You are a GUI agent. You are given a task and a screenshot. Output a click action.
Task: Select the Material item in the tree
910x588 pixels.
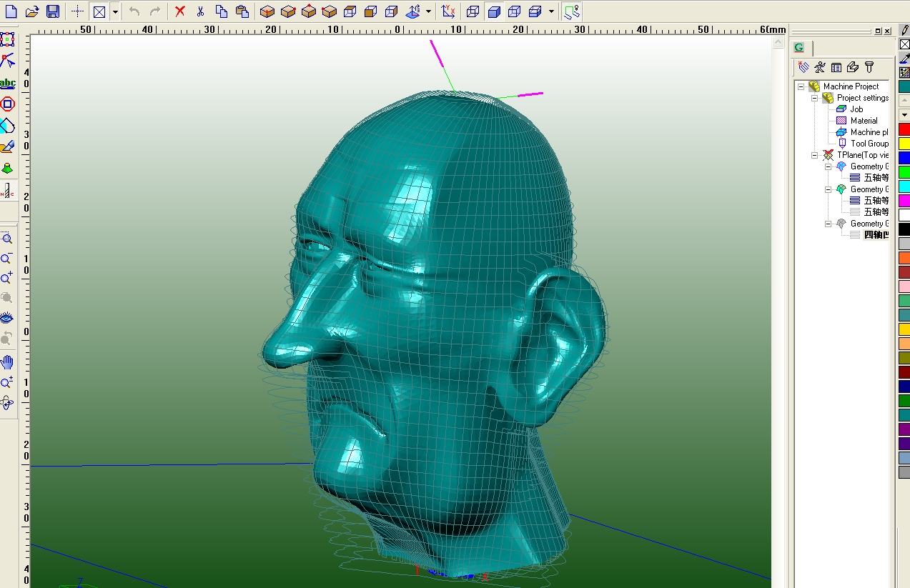pyautogui.click(x=864, y=121)
